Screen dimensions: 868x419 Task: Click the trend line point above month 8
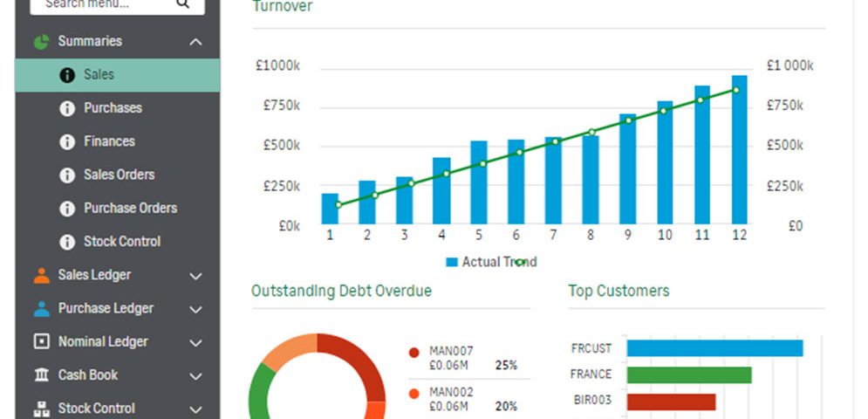coord(591,132)
